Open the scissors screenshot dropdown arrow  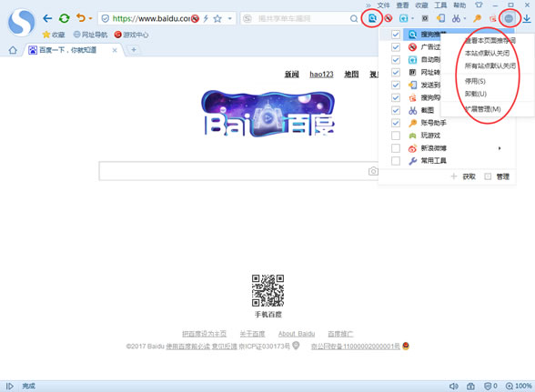pos(465,19)
